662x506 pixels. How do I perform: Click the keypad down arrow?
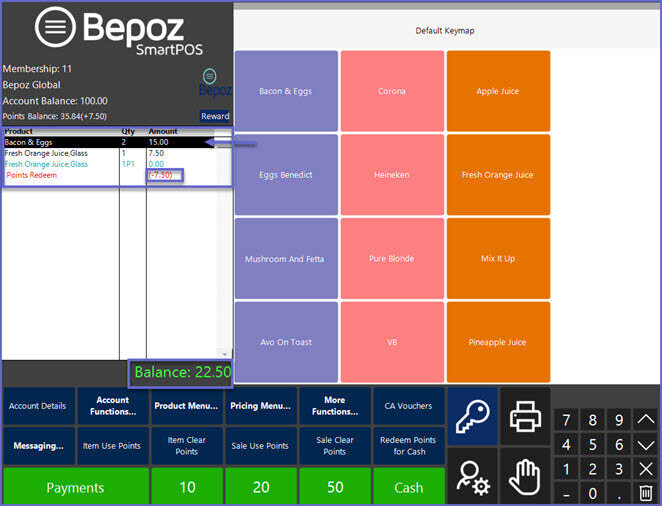pos(646,445)
